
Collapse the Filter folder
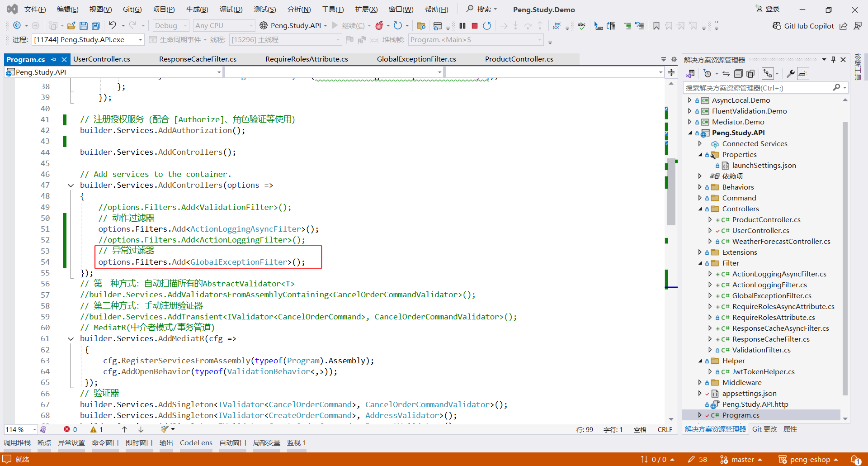(x=700, y=263)
